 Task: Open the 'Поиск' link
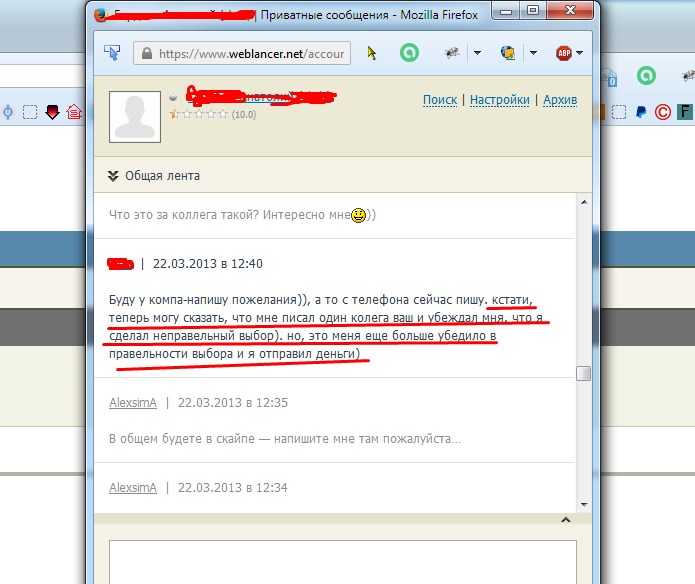tap(439, 100)
